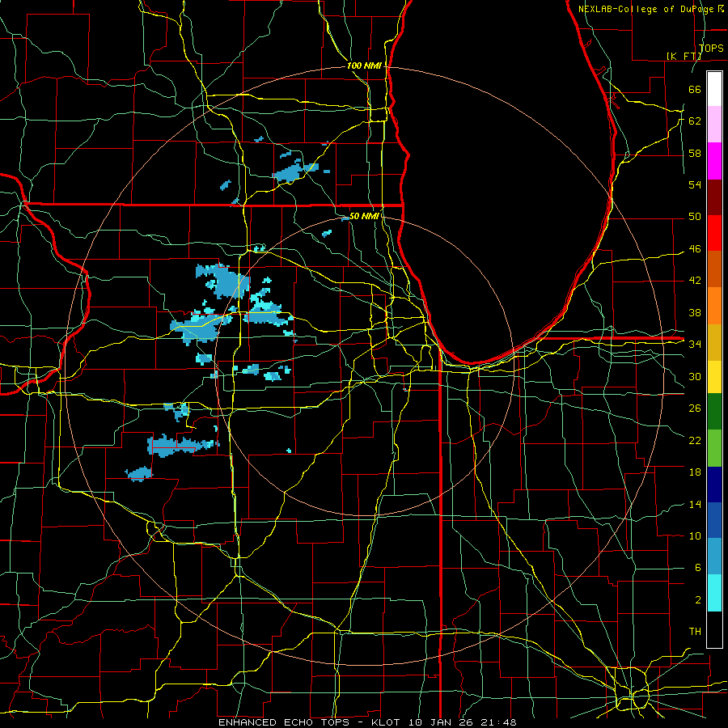Click legend value 18
The image size is (728, 728).
pyautogui.click(x=695, y=472)
